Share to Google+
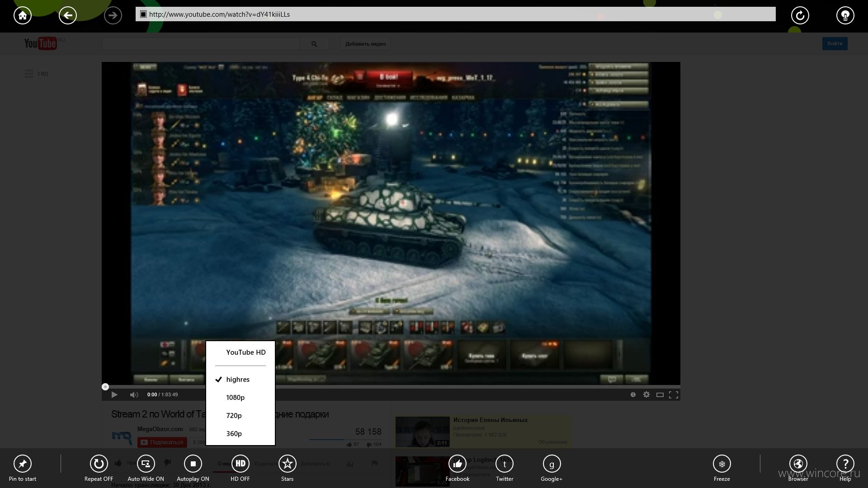This screenshot has width=868, height=488. [552, 468]
